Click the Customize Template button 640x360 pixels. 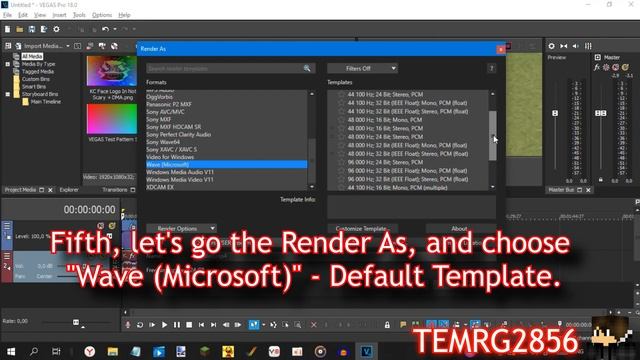361,229
